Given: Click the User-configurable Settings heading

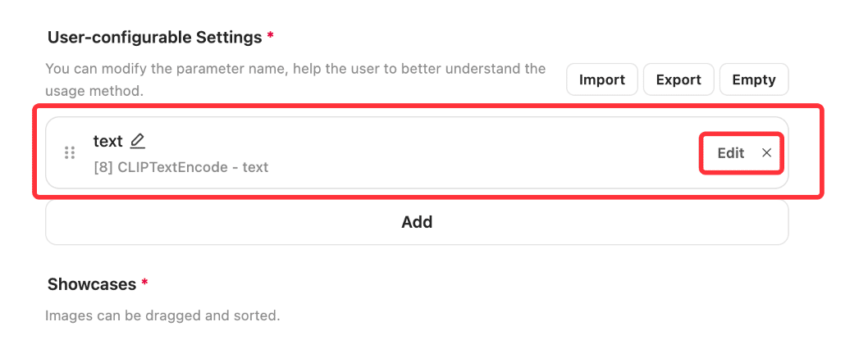Looking at the screenshot, I should coord(154,38).
